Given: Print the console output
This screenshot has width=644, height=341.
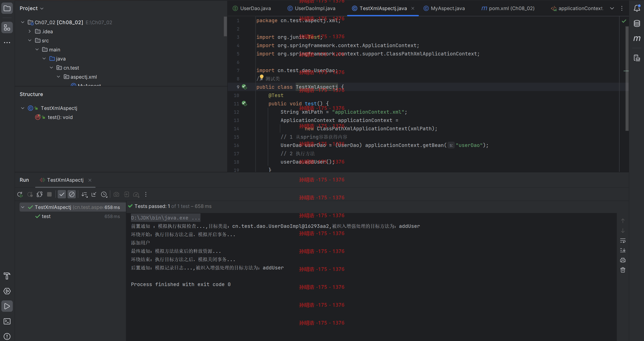Looking at the screenshot, I should click(623, 260).
